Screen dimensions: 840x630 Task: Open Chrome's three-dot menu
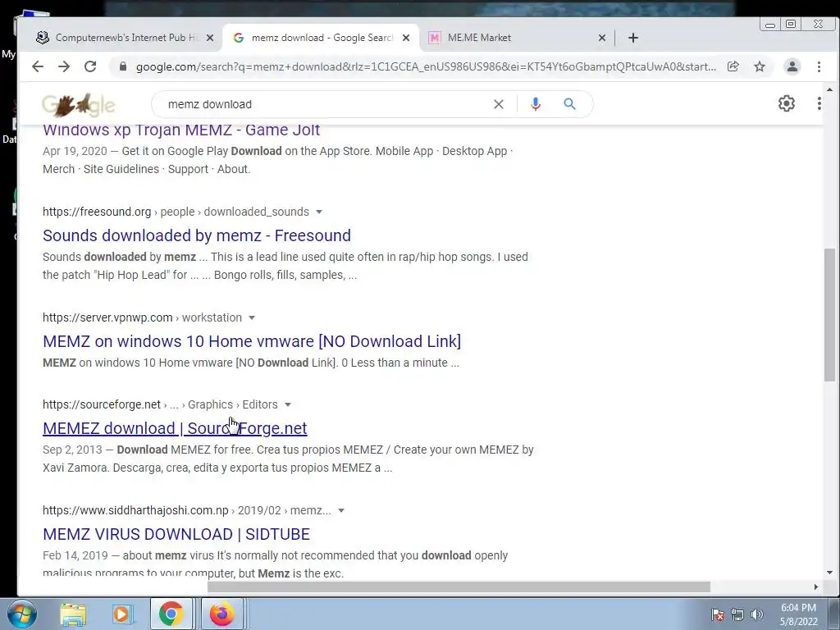pos(819,66)
